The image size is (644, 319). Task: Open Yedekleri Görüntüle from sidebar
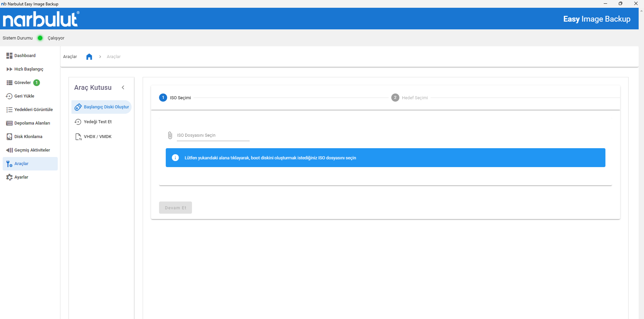33,110
